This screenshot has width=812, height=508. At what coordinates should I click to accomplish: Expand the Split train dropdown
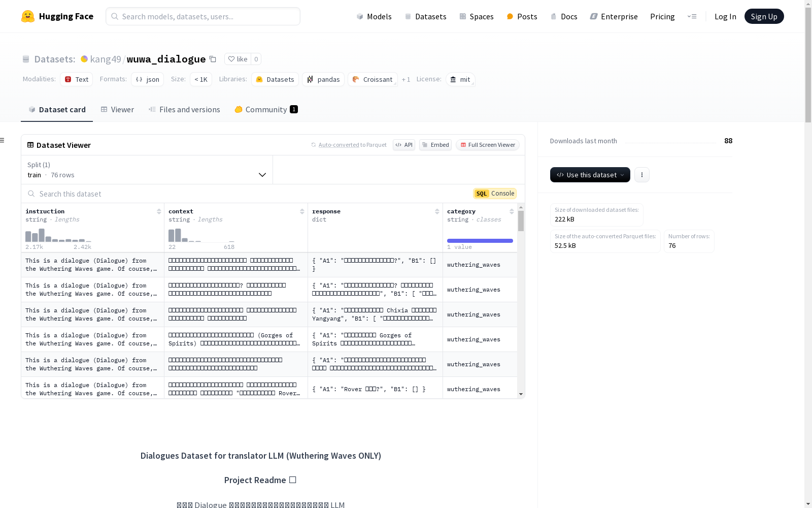pos(147,170)
